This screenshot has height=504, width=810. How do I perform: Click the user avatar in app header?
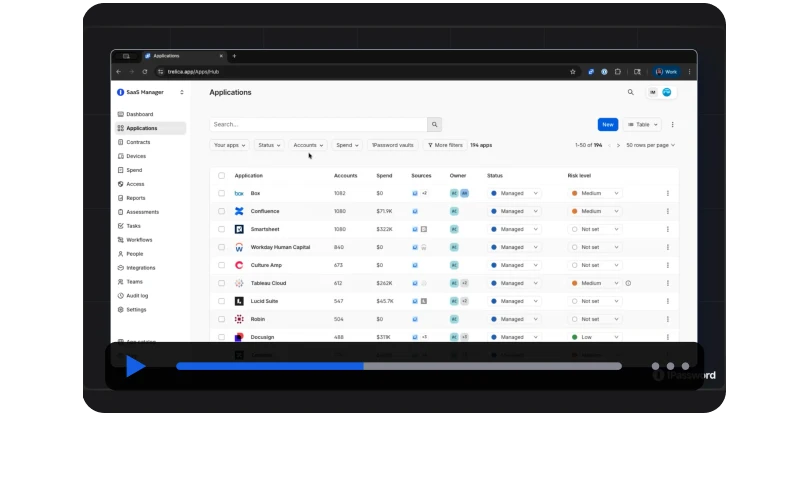point(667,92)
